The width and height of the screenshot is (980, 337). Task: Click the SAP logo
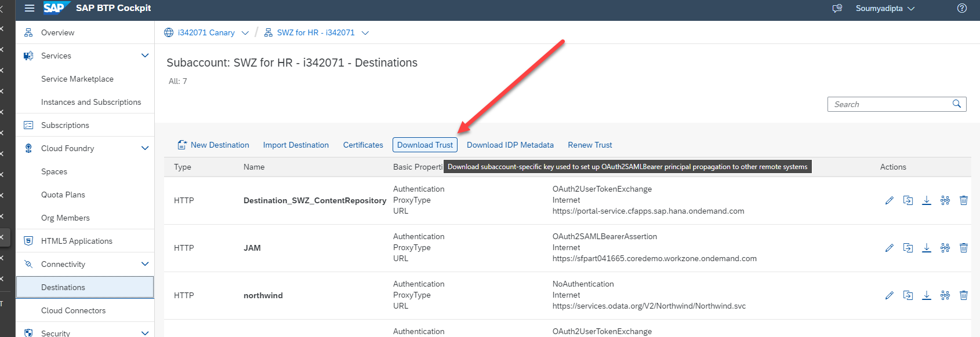(56, 8)
